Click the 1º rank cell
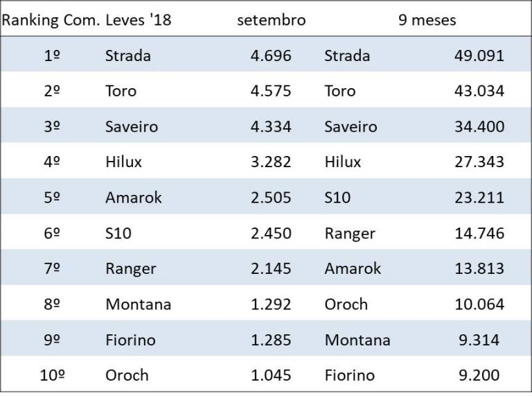The image size is (532, 396). point(52,56)
